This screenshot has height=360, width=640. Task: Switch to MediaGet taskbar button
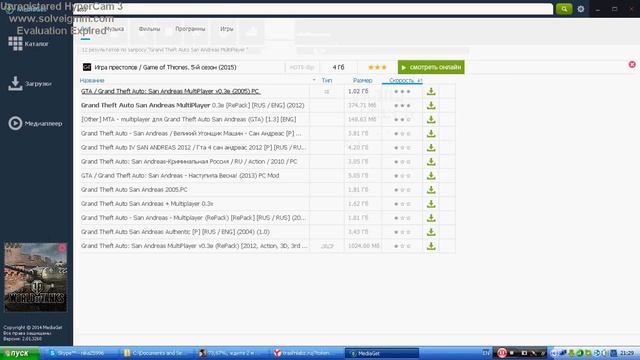point(382,353)
